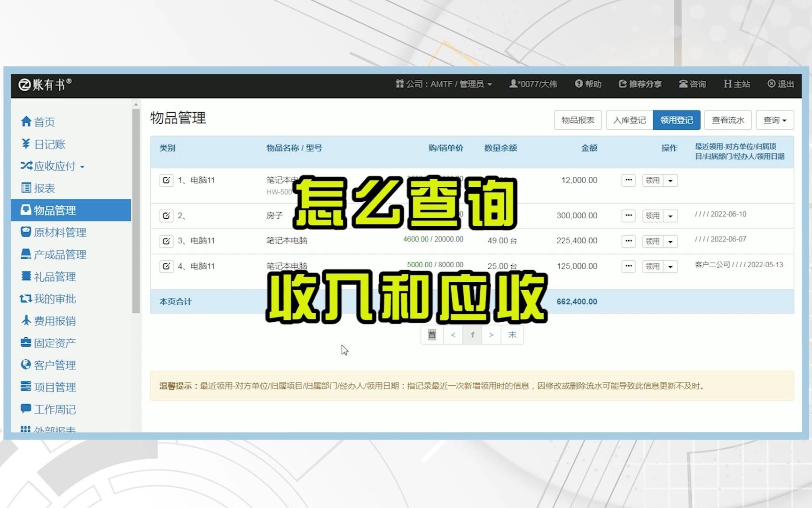The height and width of the screenshot is (508, 812).
Task: Select the 物品管理 sidebar item
Action: 70,210
